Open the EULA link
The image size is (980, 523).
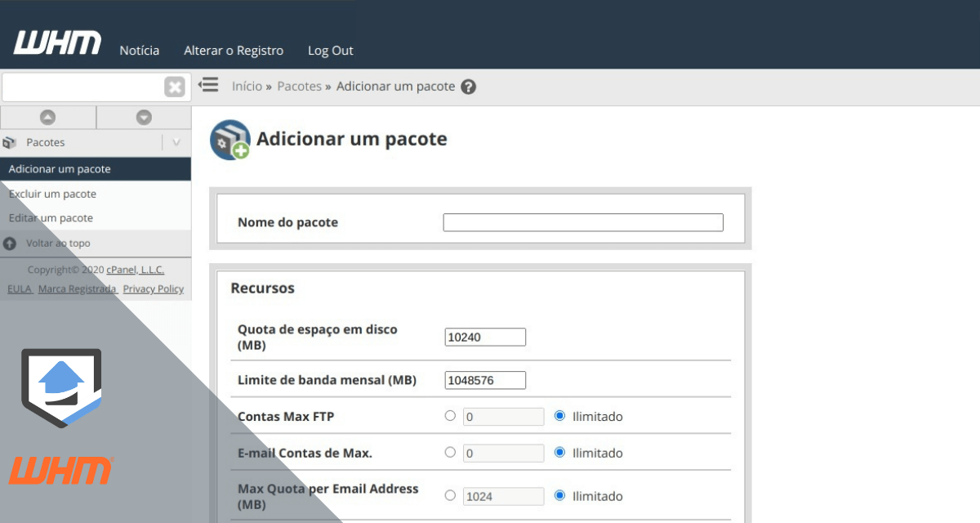(19, 289)
